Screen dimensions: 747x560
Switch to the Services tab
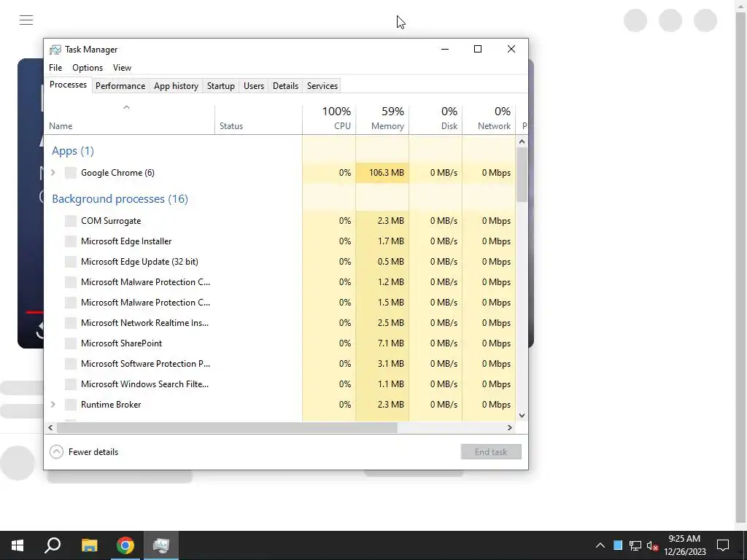tap(322, 86)
